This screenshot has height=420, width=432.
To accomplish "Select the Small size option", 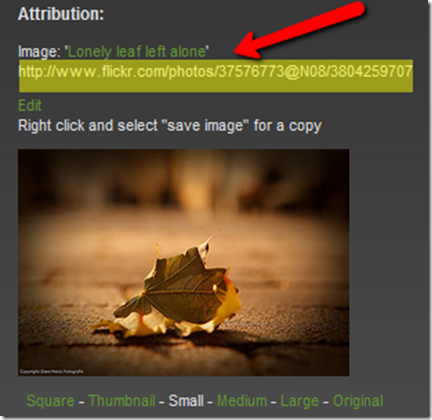I will click(186, 401).
